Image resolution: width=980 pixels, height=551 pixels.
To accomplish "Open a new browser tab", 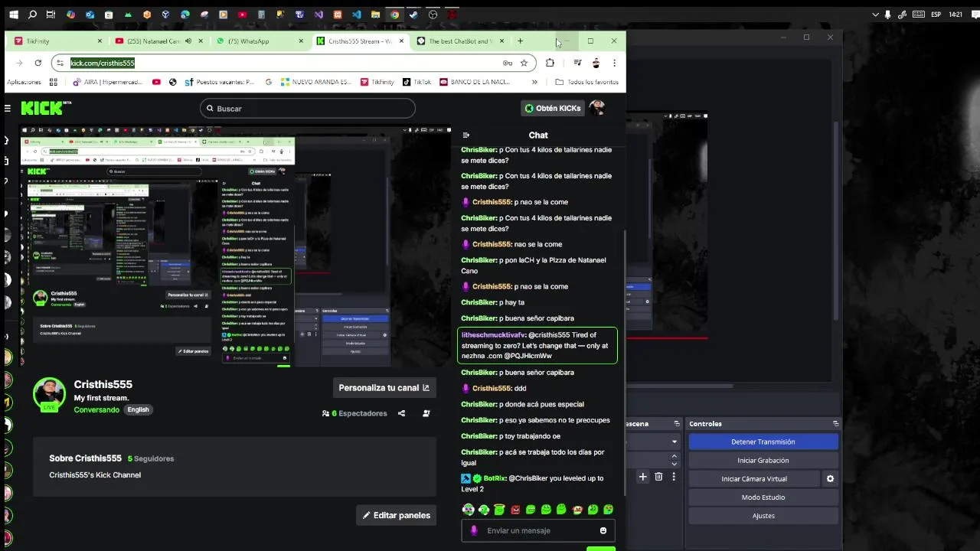I will coord(521,41).
